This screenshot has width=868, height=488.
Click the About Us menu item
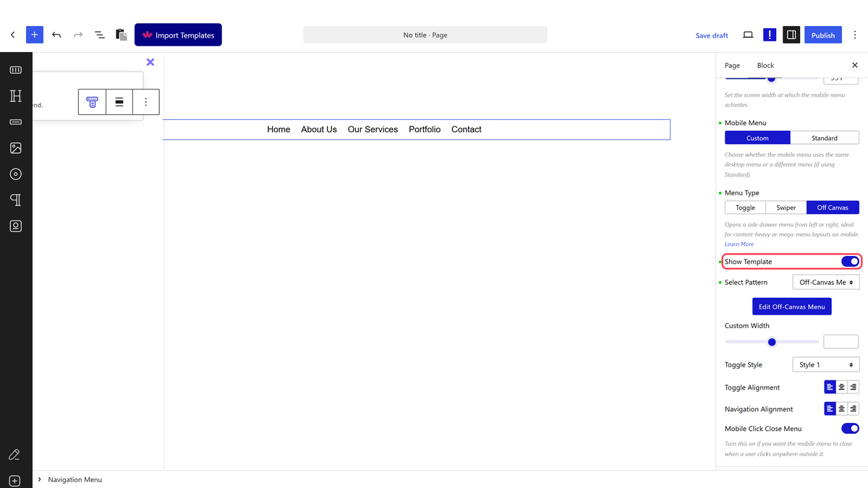point(319,129)
